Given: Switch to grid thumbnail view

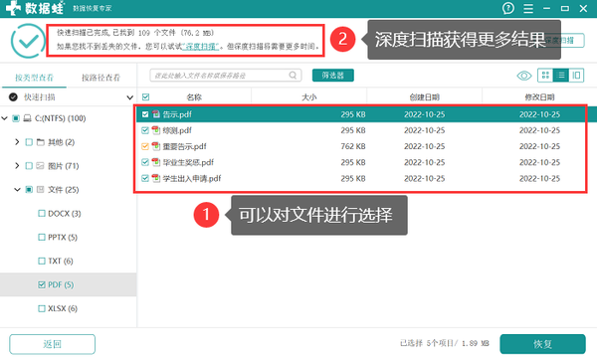Looking at the screenshot, I should pos(545,76).
